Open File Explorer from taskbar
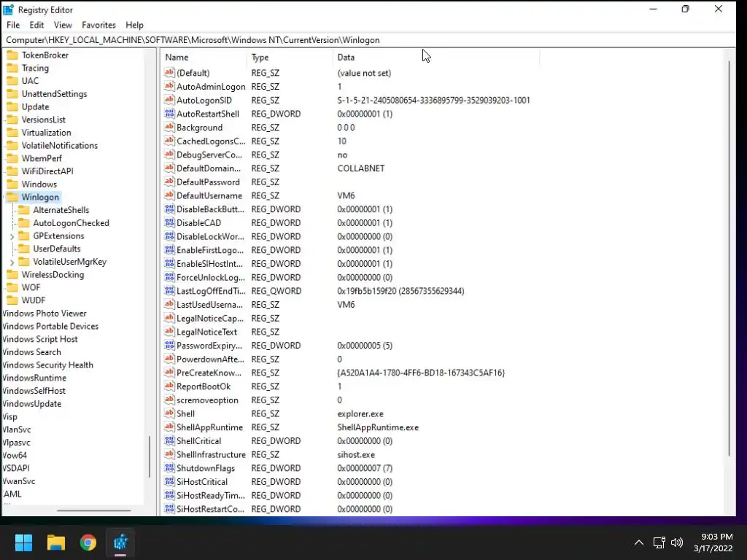Screen dimensions: 747x560 tap(55, 542)
